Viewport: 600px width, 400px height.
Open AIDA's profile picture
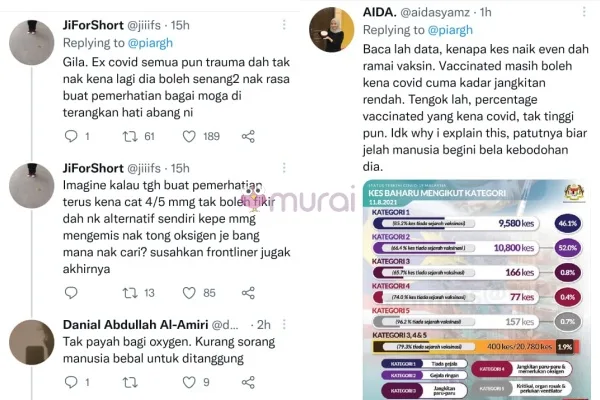tap(331, 29)
